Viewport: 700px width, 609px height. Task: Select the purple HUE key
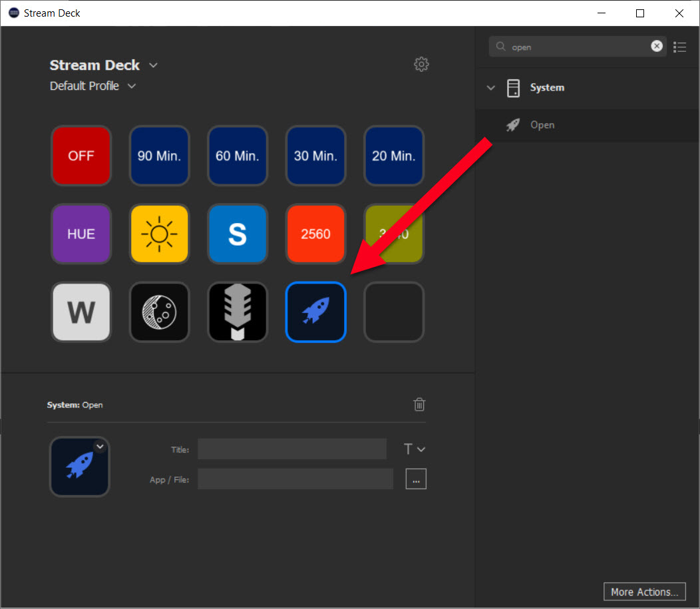[81, 234]
